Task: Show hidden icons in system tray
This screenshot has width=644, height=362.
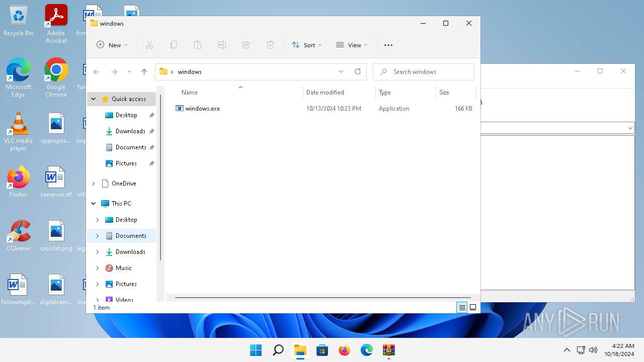Action: 567,350
